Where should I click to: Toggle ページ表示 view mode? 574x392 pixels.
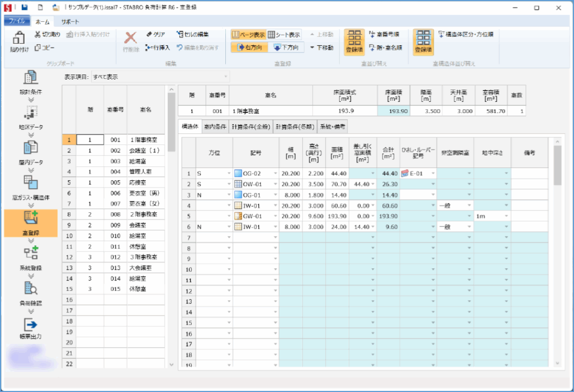click(x=248, y=34)
